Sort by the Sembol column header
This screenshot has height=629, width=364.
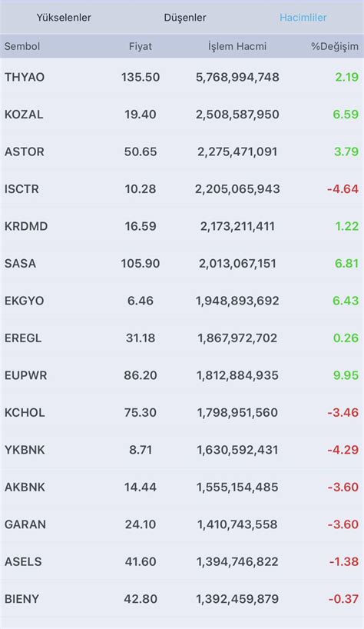pyautogui.click(x=22, y=46)
